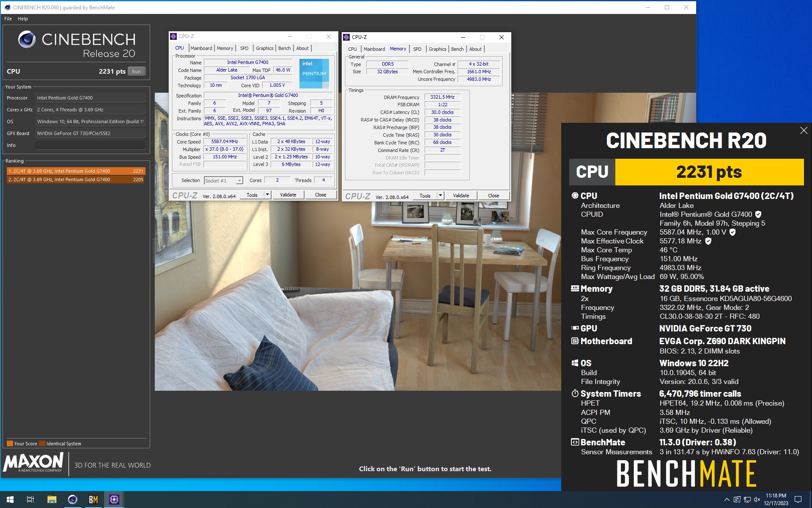Click the BenchMate section icon
Image resolution: width=812 pixels, height=508 pixels.
(x=575, y=442)
